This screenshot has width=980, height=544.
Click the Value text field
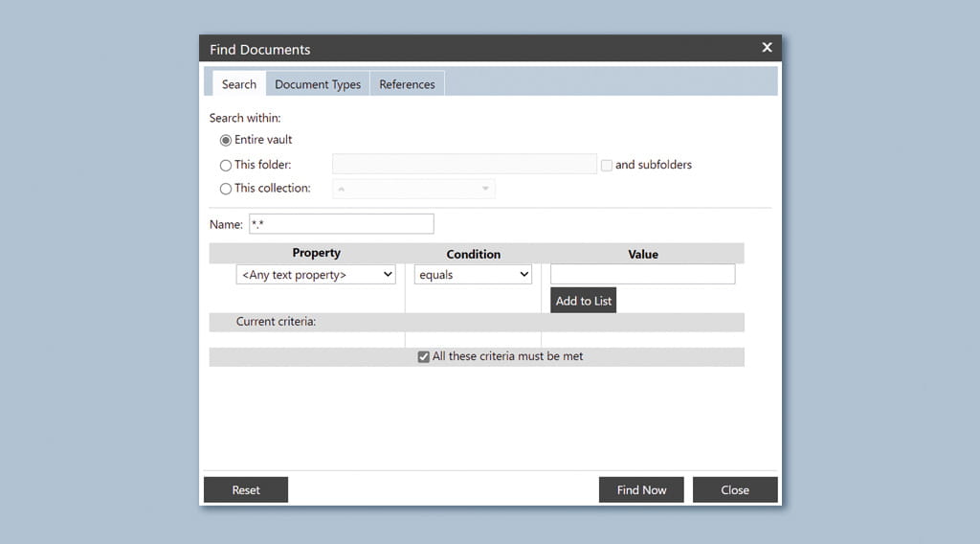pos(642,275)
